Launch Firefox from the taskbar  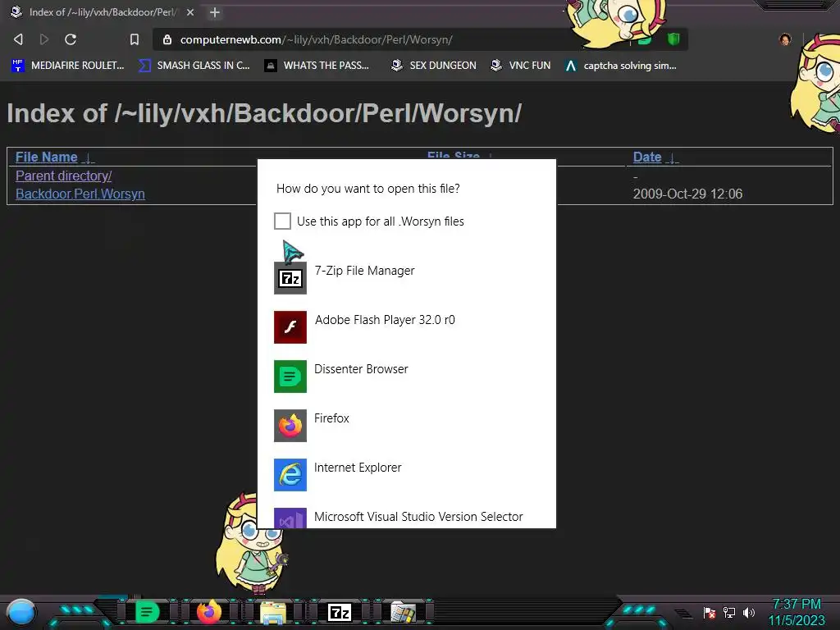click(x=209, y=612)
